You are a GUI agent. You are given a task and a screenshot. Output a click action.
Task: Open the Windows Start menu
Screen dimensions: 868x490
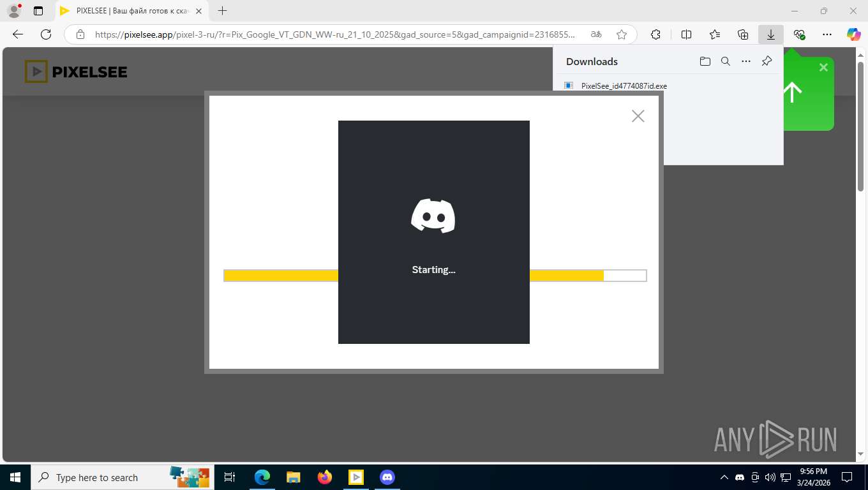[15, 477]
